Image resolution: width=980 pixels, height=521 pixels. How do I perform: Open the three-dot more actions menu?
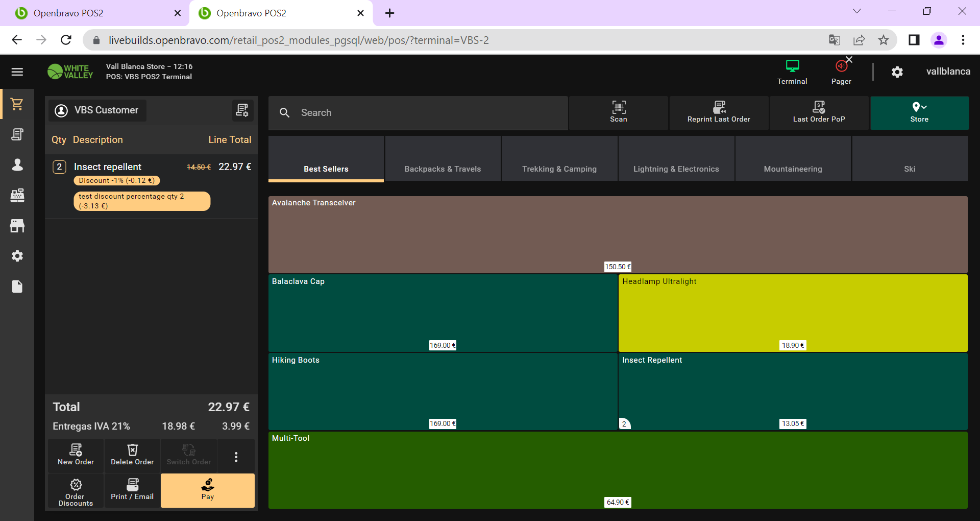coord(236,457)
